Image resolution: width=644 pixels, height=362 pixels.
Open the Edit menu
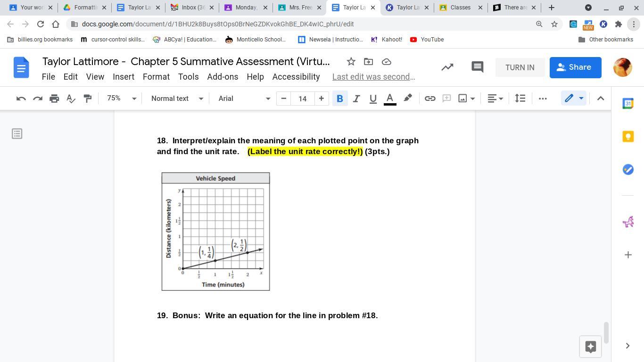point(70,77)
